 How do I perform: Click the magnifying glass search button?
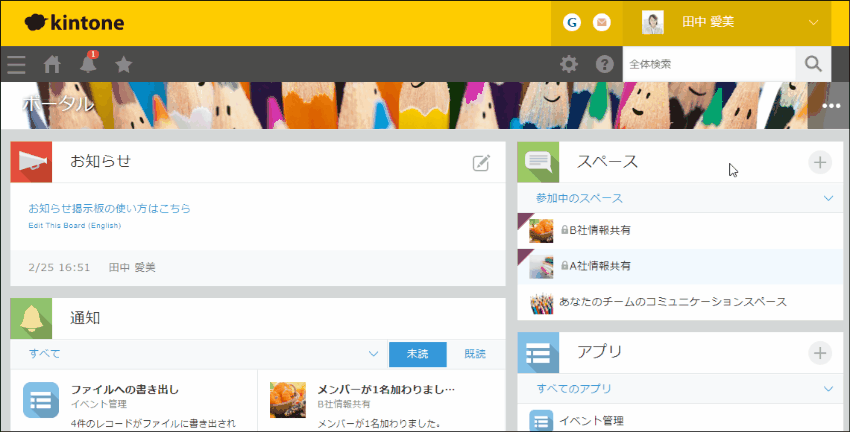click(813, 64)
